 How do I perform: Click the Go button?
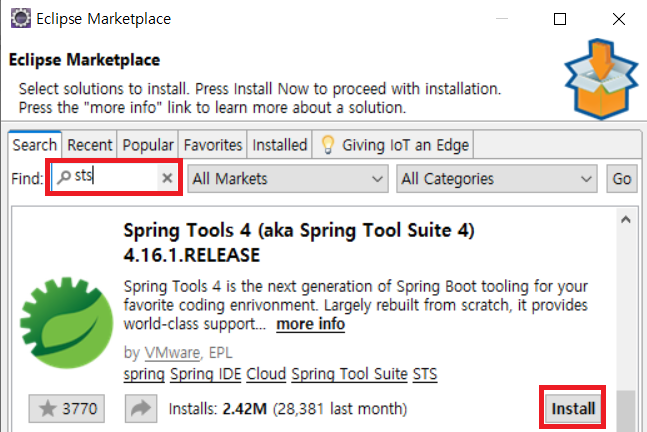click(x=621, y=179)
